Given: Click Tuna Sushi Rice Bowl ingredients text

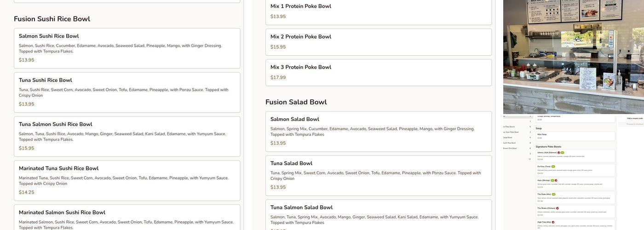Looking at the screenshot, I should pos(123,92).
